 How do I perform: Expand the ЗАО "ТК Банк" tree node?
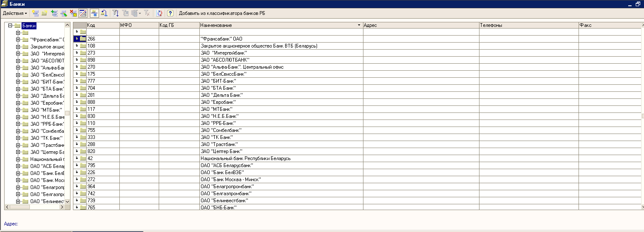pos(18,138)
